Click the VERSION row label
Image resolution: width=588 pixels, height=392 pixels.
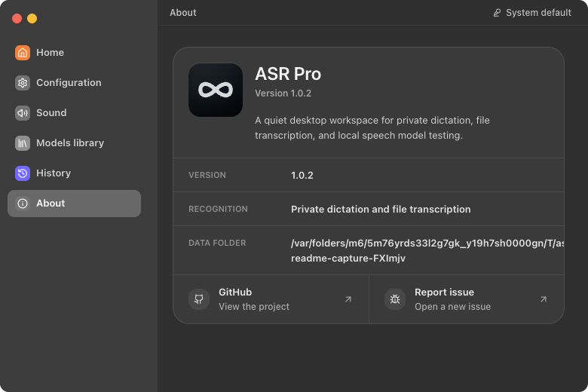[x=207, y=175]
